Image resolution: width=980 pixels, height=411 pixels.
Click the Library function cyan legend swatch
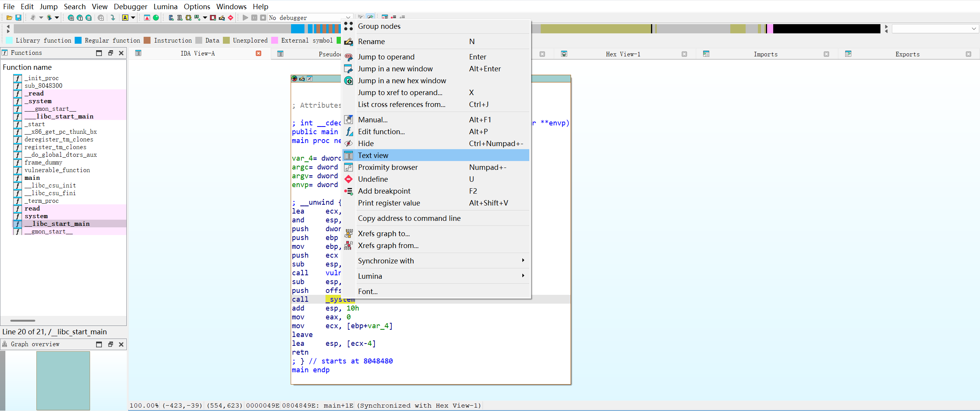[9, 40]
